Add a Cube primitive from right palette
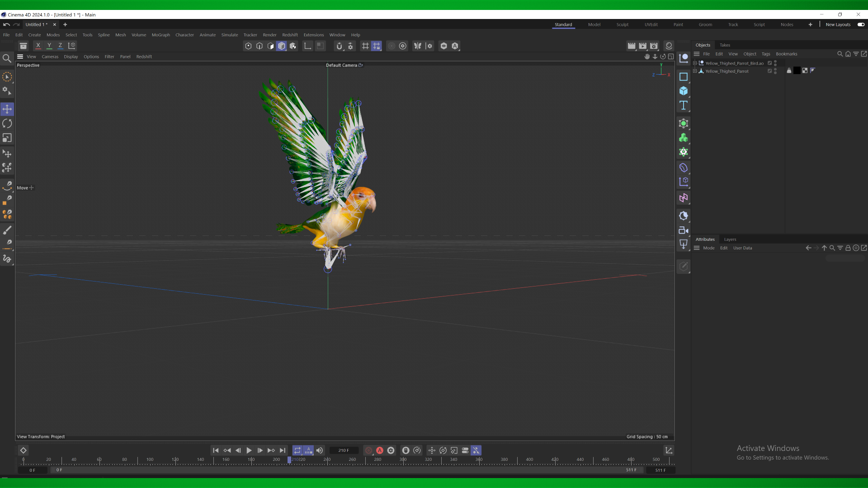Image resolution: width=868 pixels, height=488 pixels. point(684,91)
